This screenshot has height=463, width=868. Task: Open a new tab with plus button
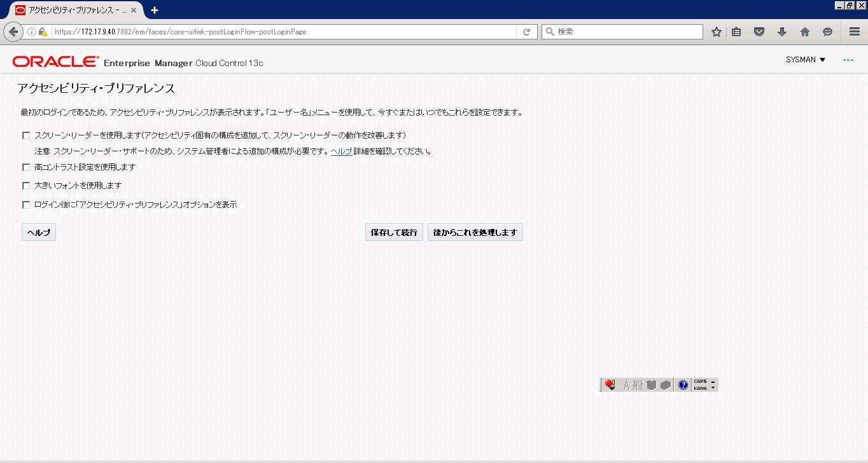pos(155,10)
